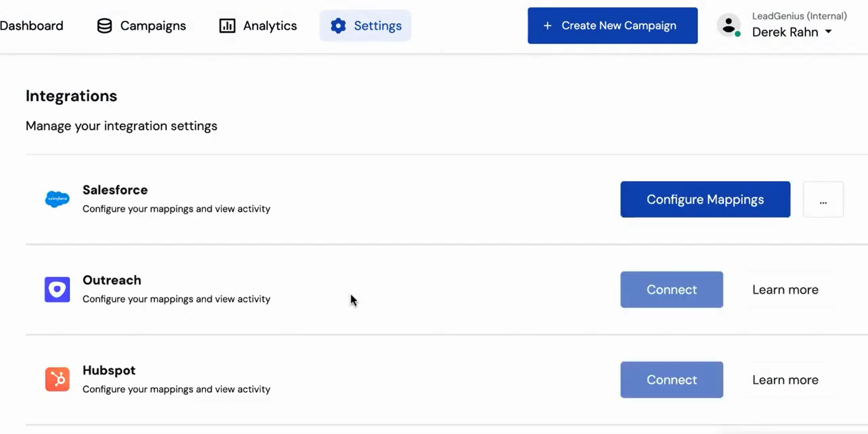Connect the Hubspot integration
Viewport: 868px width, 434px height.
point(671,380)
